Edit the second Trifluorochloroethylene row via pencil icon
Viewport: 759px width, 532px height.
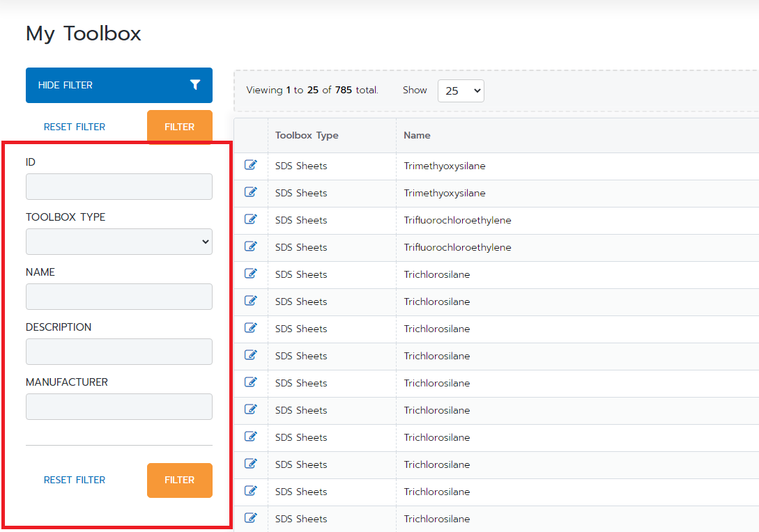tap(251, 247)
